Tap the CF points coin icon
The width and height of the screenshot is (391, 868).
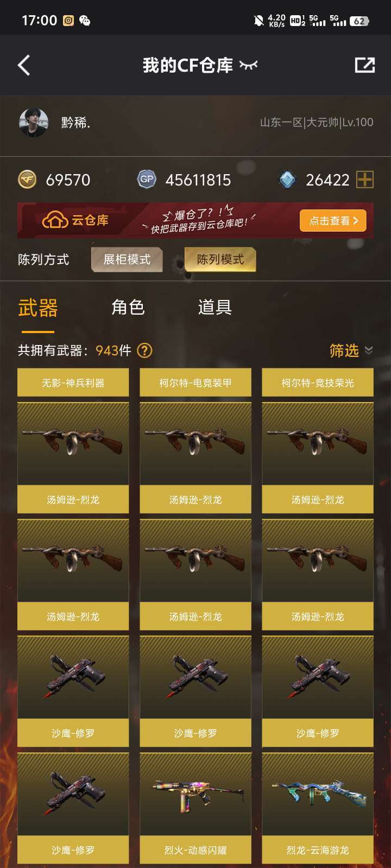tap(27, 179)
